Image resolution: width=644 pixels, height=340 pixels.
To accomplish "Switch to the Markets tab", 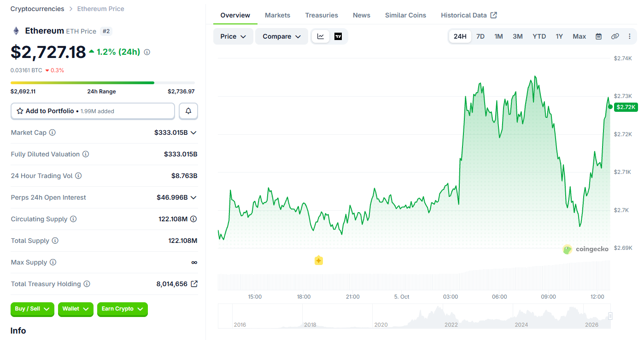I will tap(277, 15).
